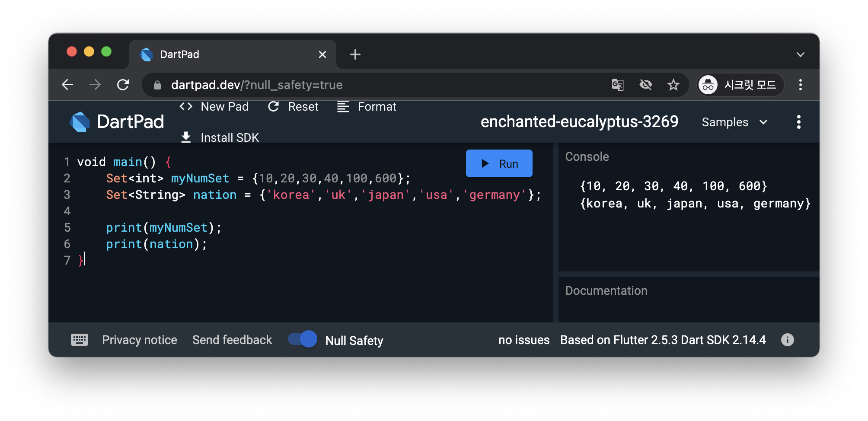The height and width of the screenshot is (421, 868).
Task: Open Chrome menu three dots
Action: [x=801, y=85]
